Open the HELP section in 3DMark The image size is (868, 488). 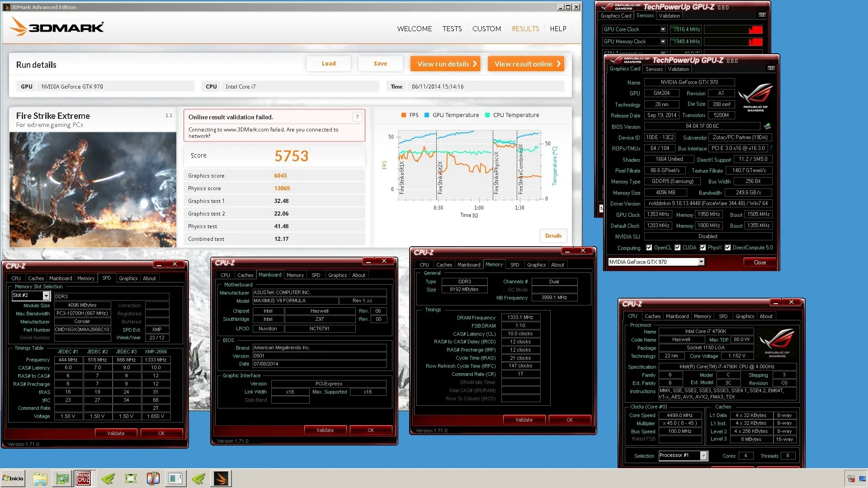click(x=558, y=29)
